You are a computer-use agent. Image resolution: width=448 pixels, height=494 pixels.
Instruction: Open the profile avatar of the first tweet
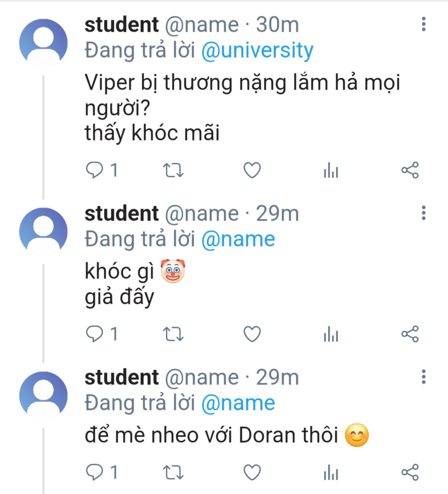point(43,43)
